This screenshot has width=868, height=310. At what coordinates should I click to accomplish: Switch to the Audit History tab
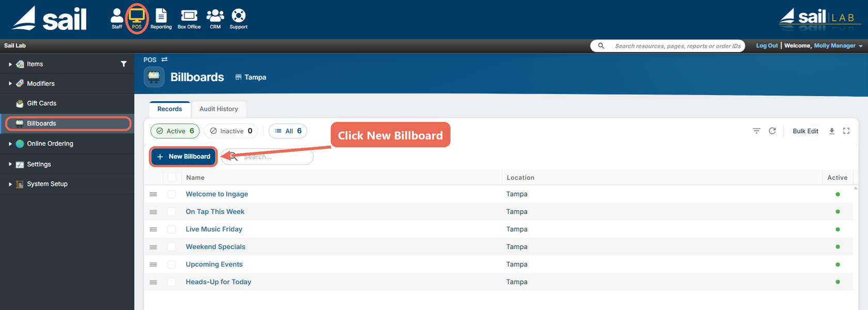[219, 109]
